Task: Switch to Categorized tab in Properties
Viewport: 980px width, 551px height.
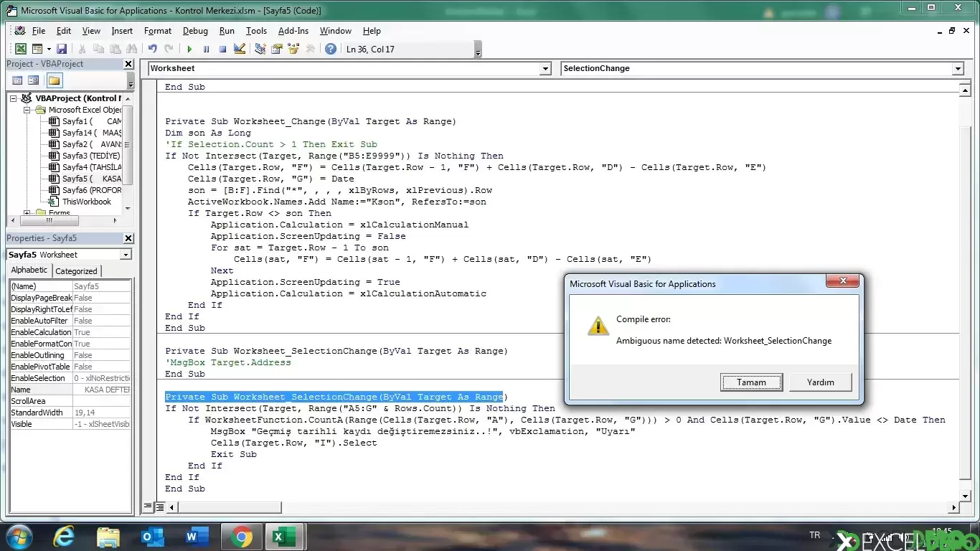Action: 77,271
